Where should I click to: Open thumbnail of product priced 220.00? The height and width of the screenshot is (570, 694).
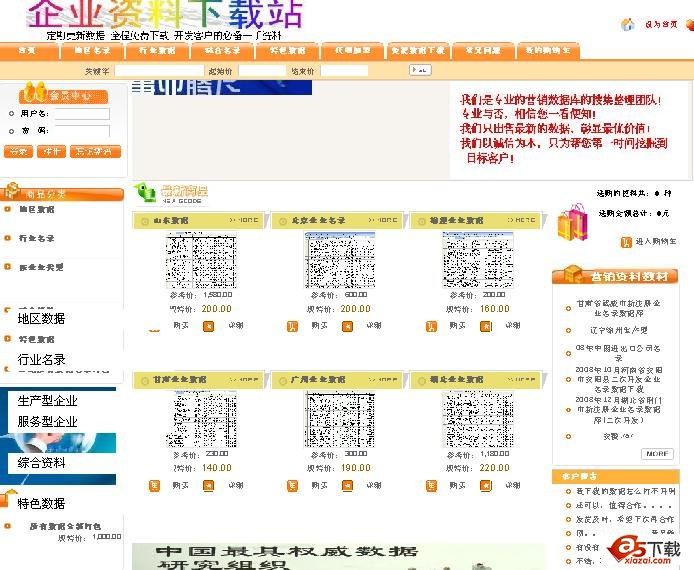click(478, 420)
